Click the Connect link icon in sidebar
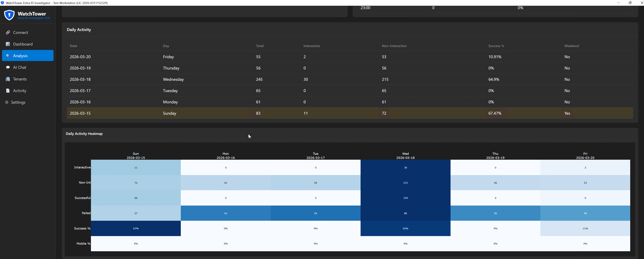The height and width of the screenshot is (259, 644). pyautogui.click(x=8, y=33)
